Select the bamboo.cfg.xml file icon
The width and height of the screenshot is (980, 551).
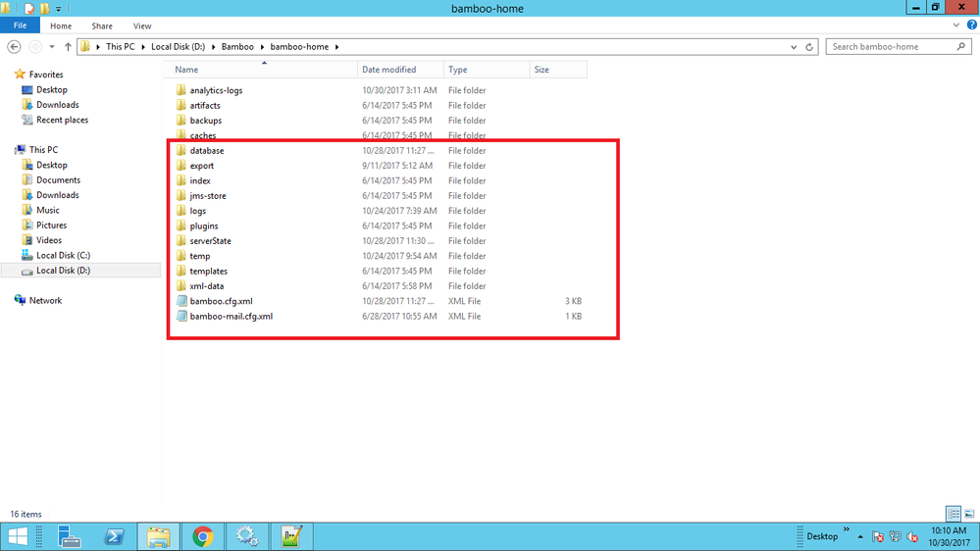[181, 300]
